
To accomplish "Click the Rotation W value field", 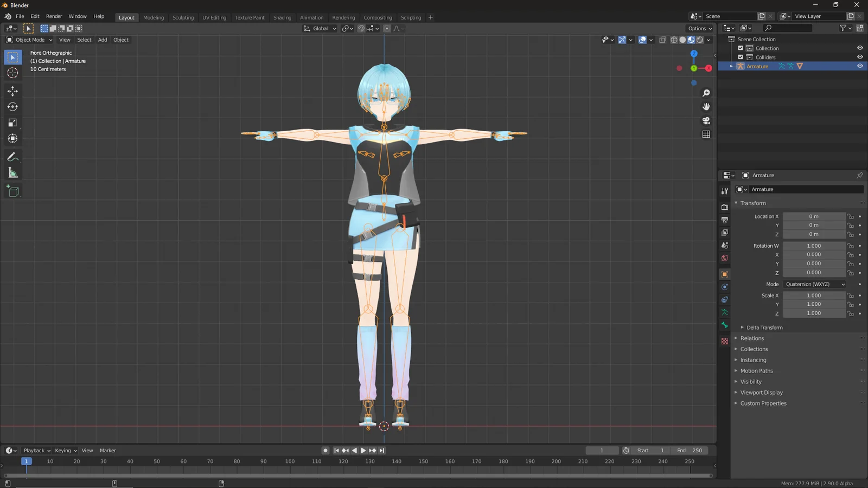I will [x=814, y=246].
